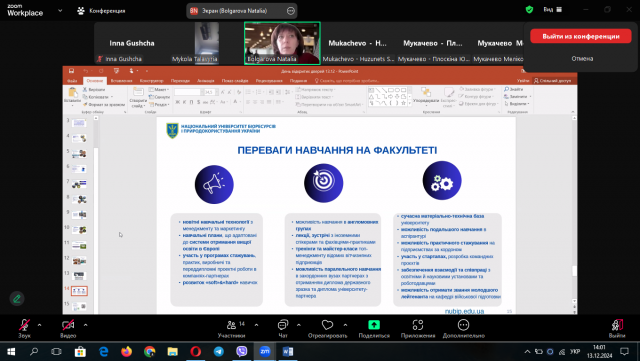
Task: Click the green annotation pencil icon
Action: 17,299
